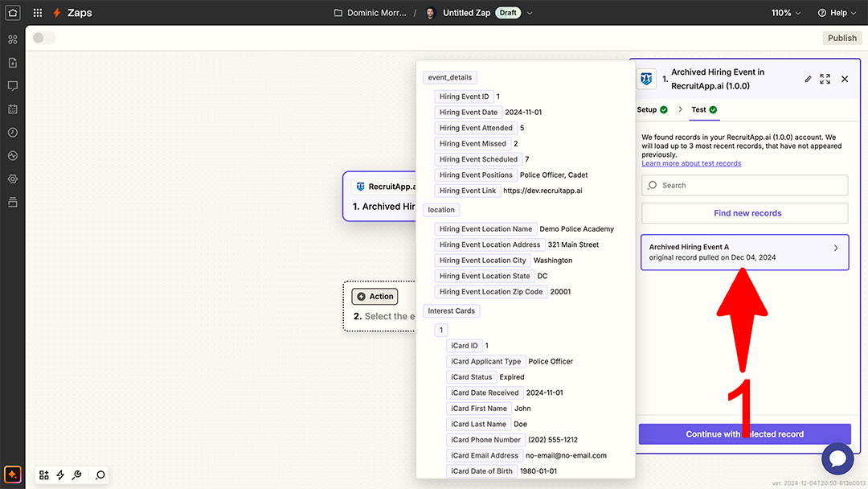Click the Hiring Event Scheduled label
Viewport: 868px width, 489px height.
pos(478,159)
